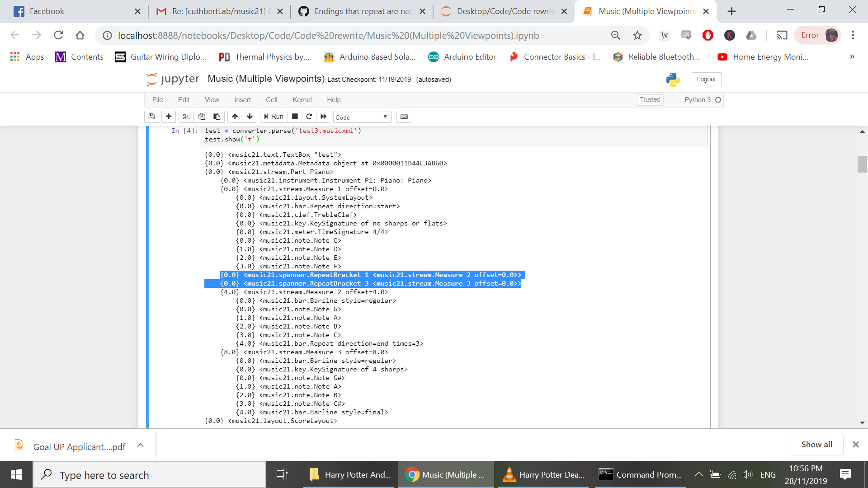This screenshot has width=868, height=488.
Task: Expand the hidden bookmarks chevron
Action: coord(852,57)
